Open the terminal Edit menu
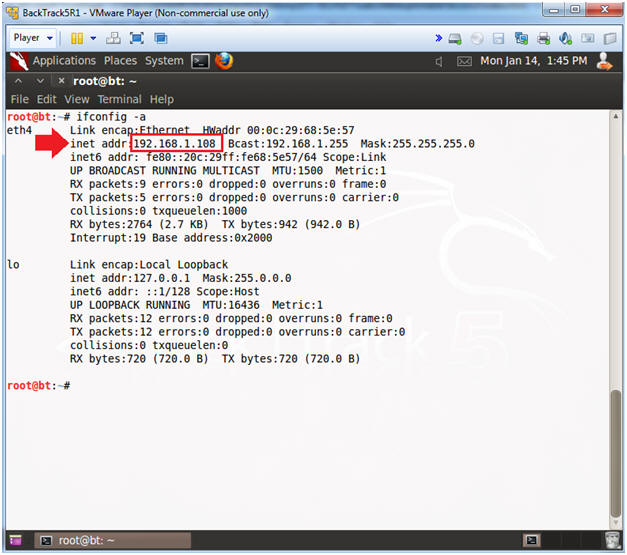The width and height of the screenshot is (627, 555). coord(46,99)
